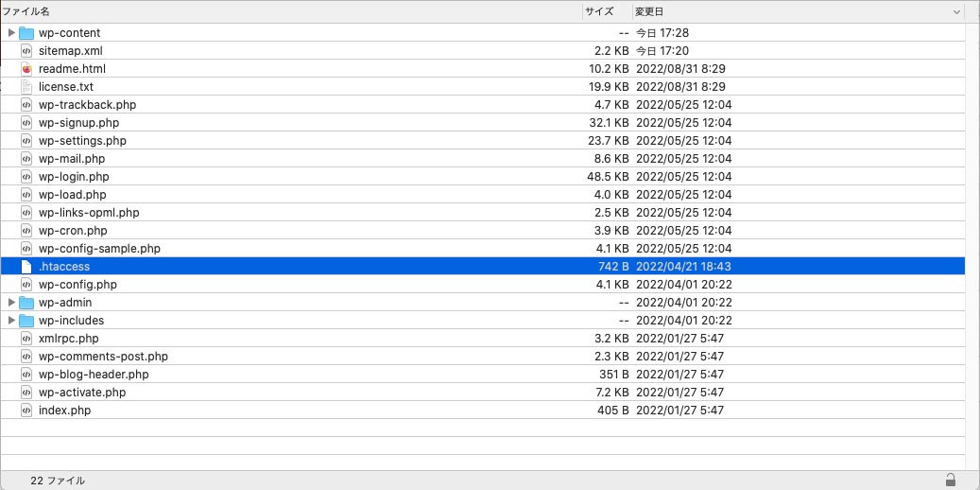The height and width of the screenshot is (490, 980).
Task: Click the 今日 17:20 modified date
Action: click(662, 51)
